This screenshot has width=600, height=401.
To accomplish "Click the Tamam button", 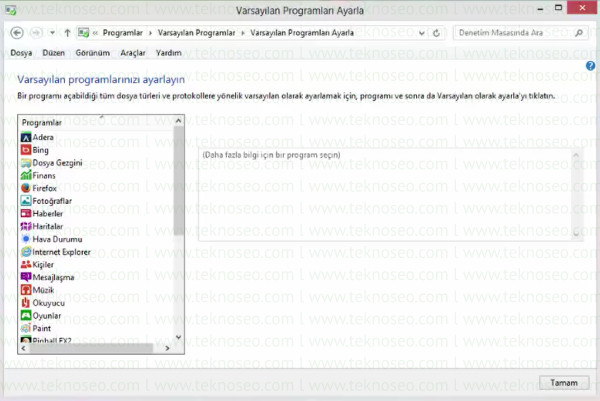I will 564,383.
